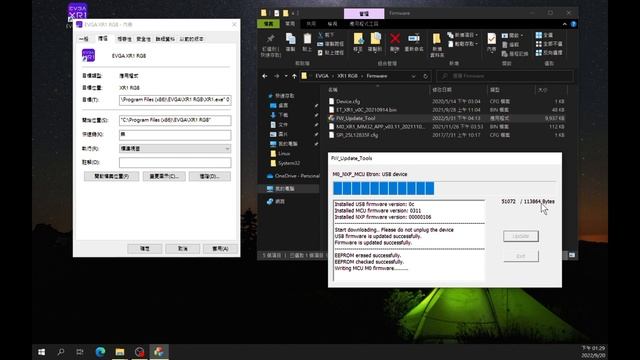Image resolution: width=640 pixels, height=360 pixels.
Task: Open the Share tab in Explorer ribbon
Action: [311, 24]
